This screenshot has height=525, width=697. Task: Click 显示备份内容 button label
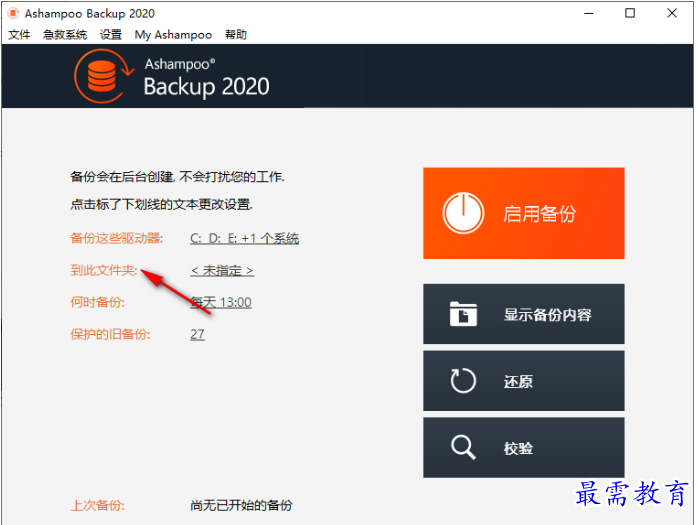point(548,315)
